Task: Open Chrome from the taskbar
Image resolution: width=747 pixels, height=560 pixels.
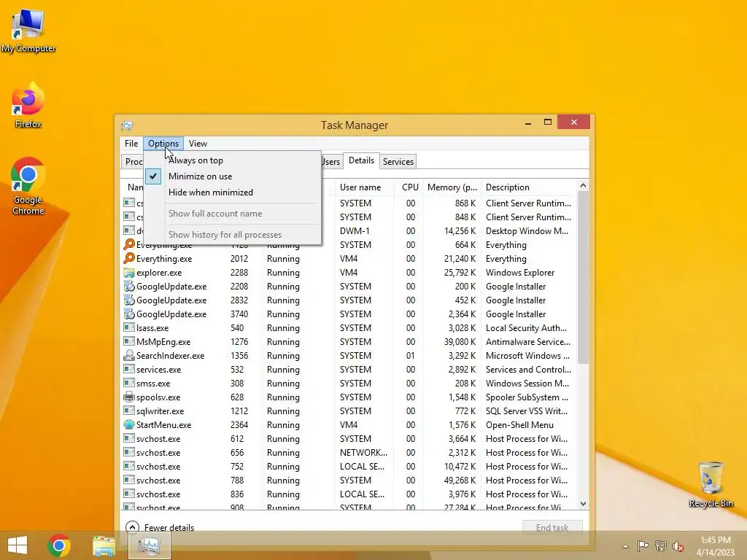Action: click(58, 545)
